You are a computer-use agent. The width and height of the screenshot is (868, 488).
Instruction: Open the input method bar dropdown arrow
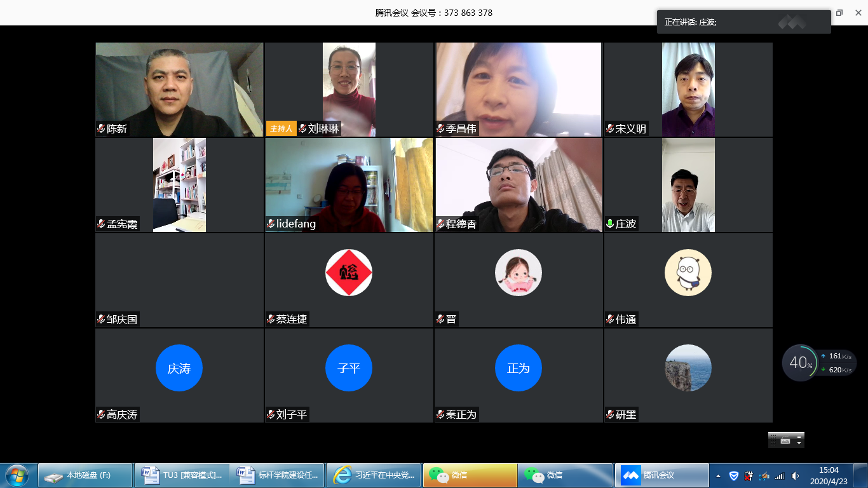[x=799, y=443]
